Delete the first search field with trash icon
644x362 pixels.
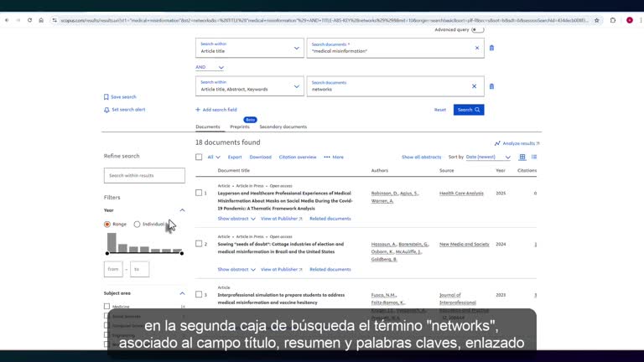pyautogui.click(x=491, y=48)
